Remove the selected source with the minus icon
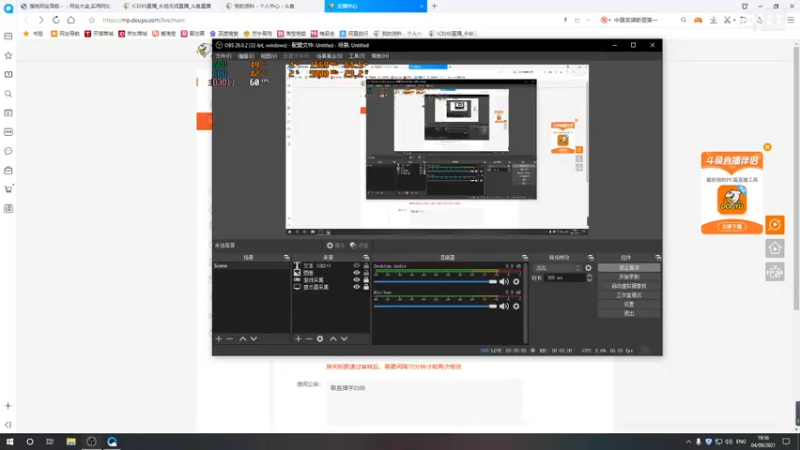 [309, 339]
